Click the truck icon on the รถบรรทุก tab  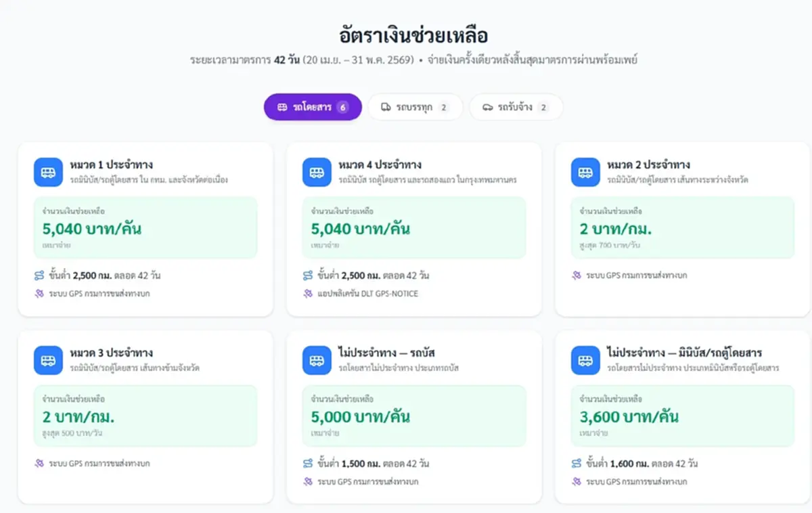click(x=386, y=107)
